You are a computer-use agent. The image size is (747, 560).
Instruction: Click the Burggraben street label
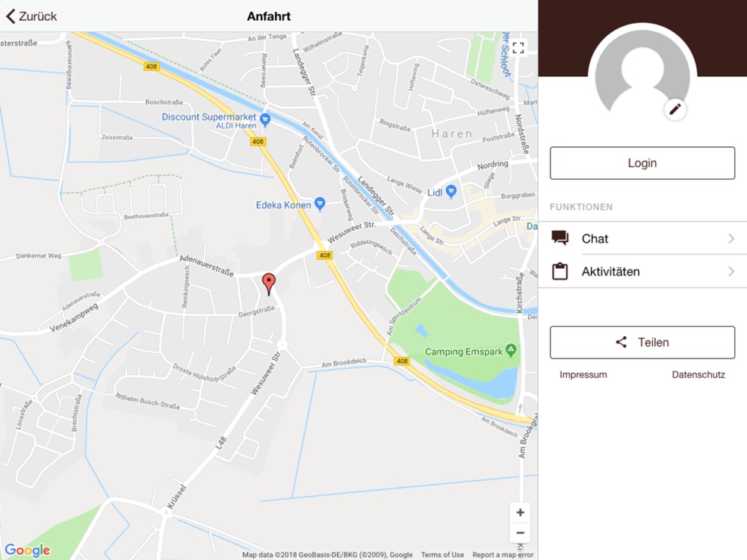(518, 195)
